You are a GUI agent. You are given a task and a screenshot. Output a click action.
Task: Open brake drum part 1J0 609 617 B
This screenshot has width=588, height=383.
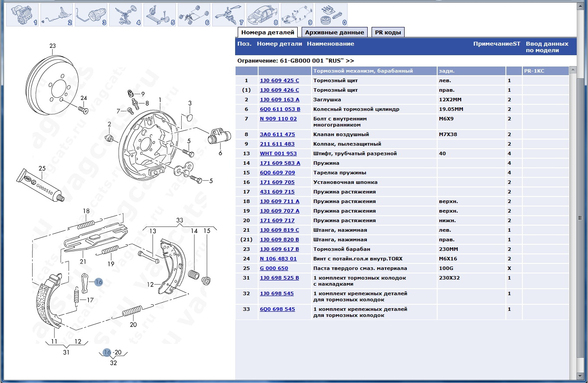point(279,249)
